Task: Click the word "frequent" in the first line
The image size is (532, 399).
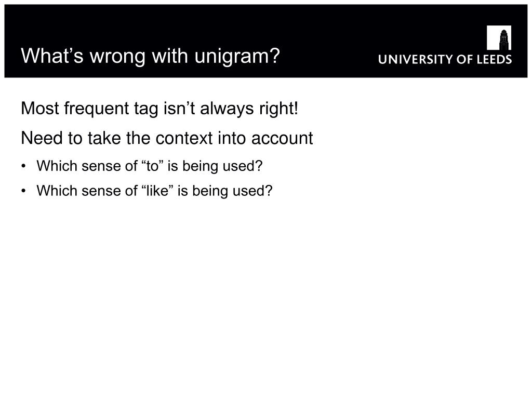Action: (97, 109)
